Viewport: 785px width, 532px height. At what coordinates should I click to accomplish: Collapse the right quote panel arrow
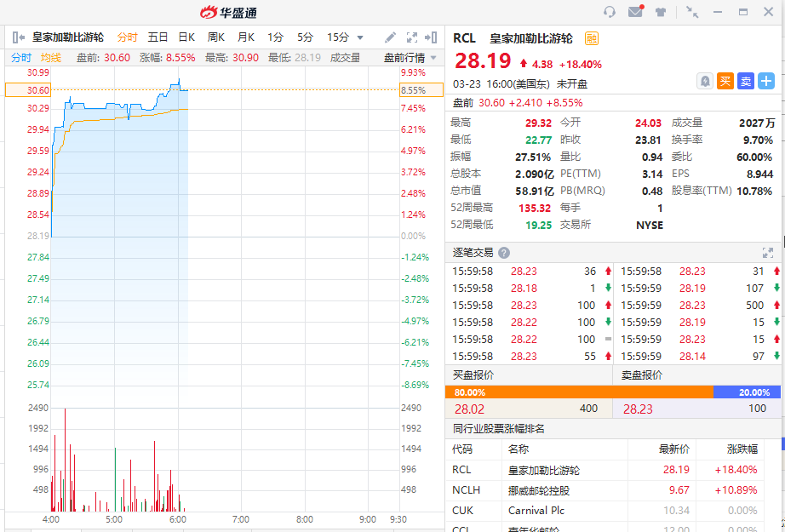433,37
